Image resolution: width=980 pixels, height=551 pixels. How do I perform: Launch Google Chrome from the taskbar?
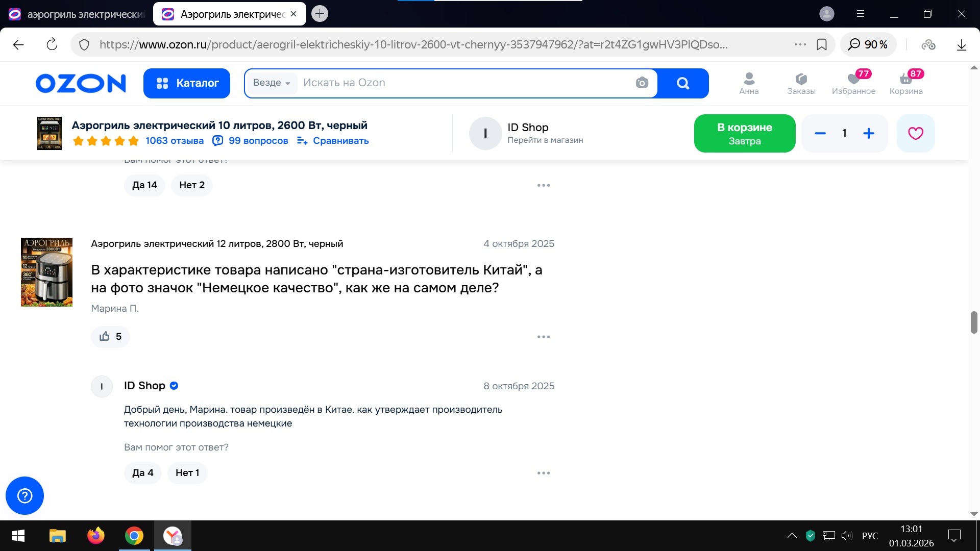click(134, 536)
